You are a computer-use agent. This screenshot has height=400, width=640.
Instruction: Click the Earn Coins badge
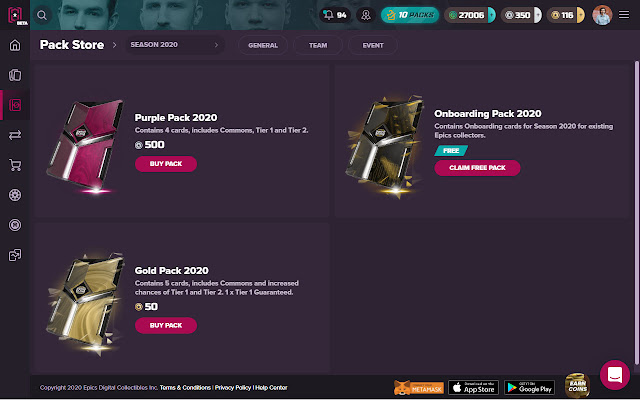(x=579, y=386)
